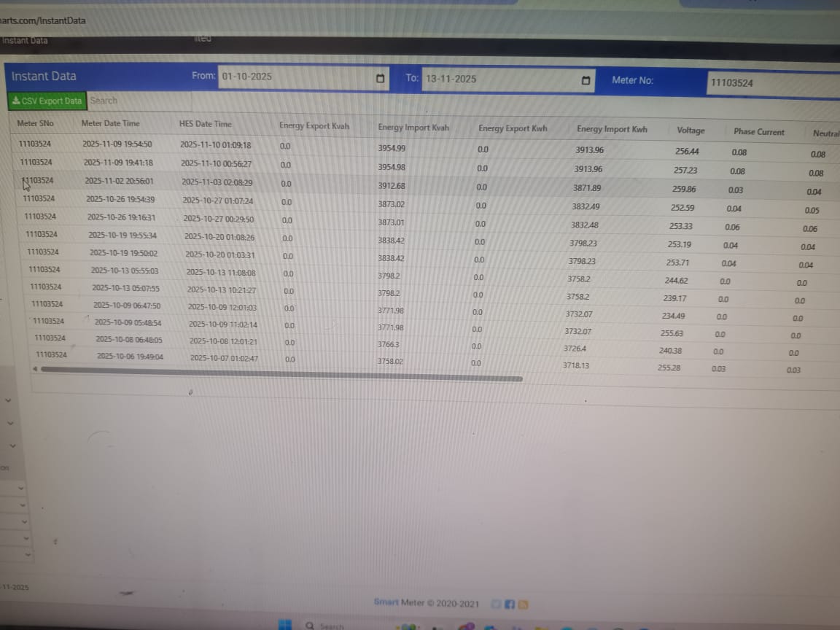Click Energy Import Kvah value 3873.02
The width and height of the screenshot is (840, 630).
(x=391, y=205)
